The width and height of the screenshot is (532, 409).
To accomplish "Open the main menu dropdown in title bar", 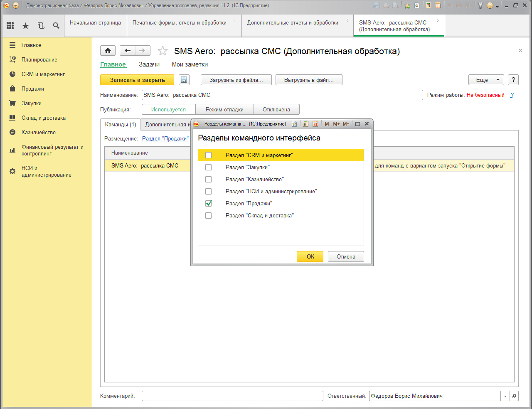I will coord(16,5).
